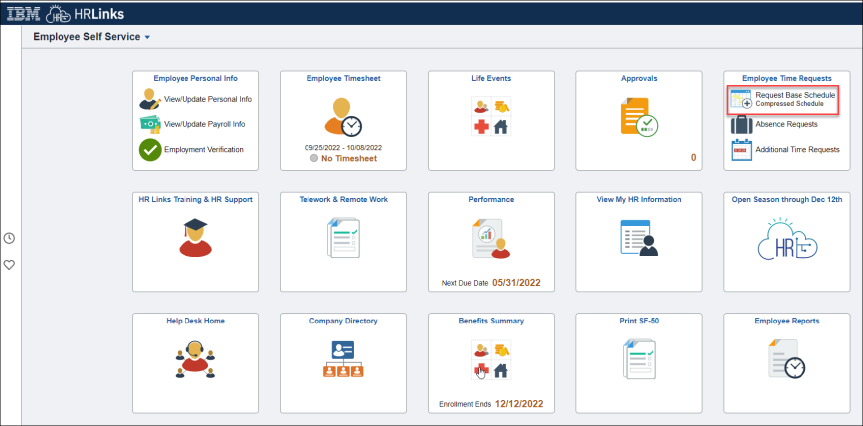Open Absence Requests link
The height and width of the screenshot is (426, 863).
pyautogui.click(x=786, y=124)
